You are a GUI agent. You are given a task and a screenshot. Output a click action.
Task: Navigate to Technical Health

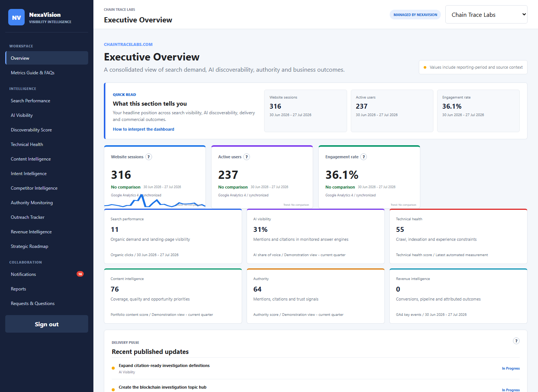tap(47, 144)
